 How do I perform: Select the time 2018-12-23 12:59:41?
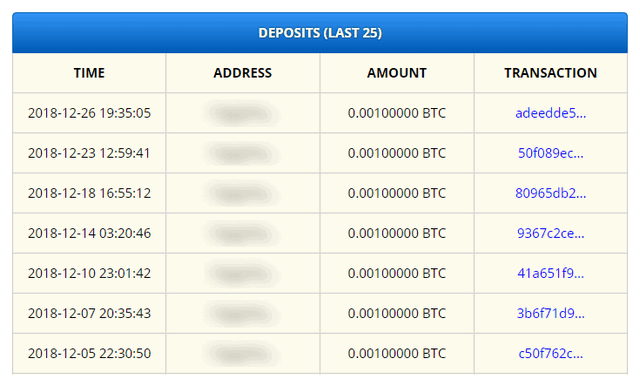click(89, 153)
